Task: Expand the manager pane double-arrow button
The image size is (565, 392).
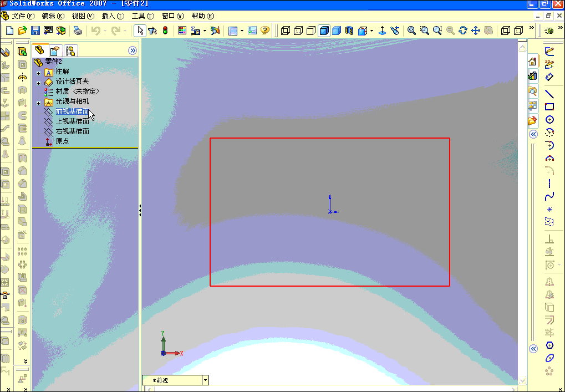Action: 133,50
